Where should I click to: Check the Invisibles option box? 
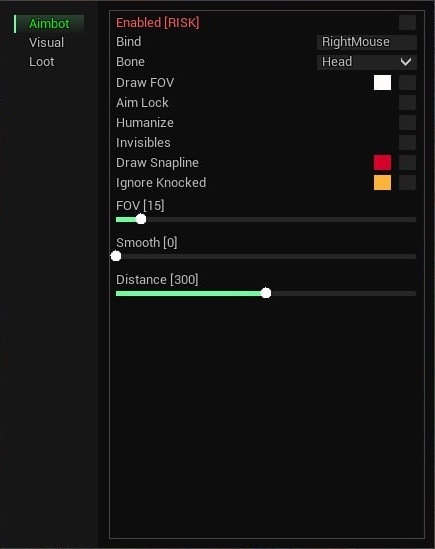(407, 143)
